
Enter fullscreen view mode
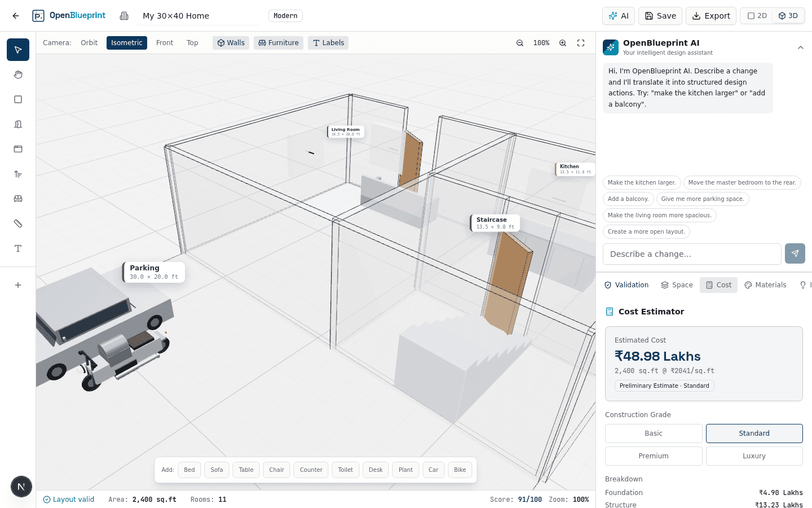coord(581,43)
